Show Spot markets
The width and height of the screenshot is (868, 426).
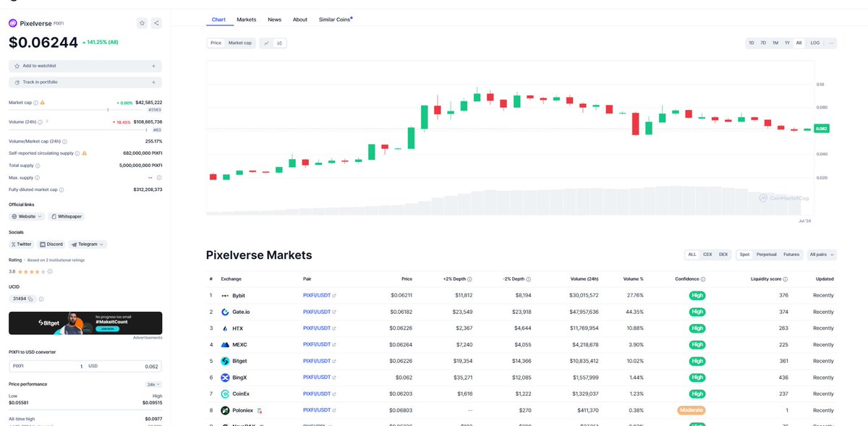pos(745,255)
